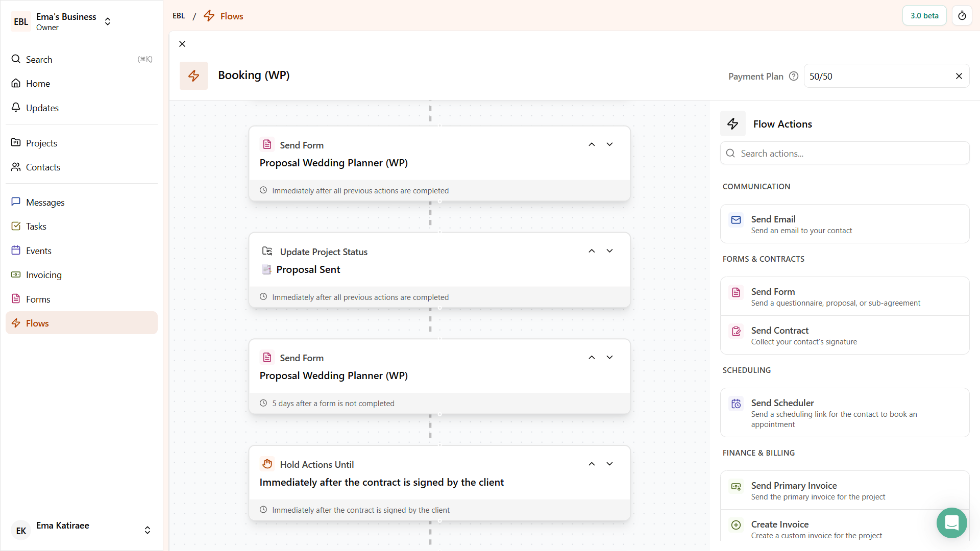Image resolution: width=980 pixels, height=551 pixels.
Task: Expand the Hold Actions Until step
Action: [x=609, y=464]
